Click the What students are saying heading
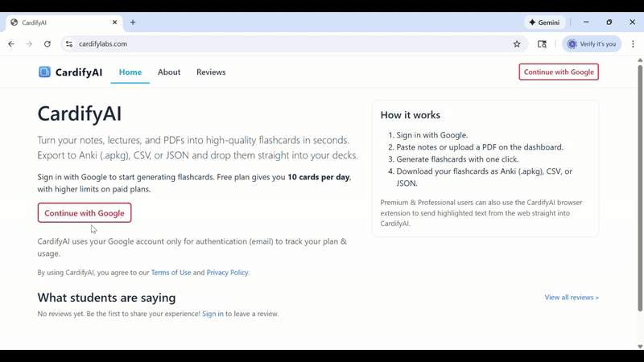 point(106,298)
